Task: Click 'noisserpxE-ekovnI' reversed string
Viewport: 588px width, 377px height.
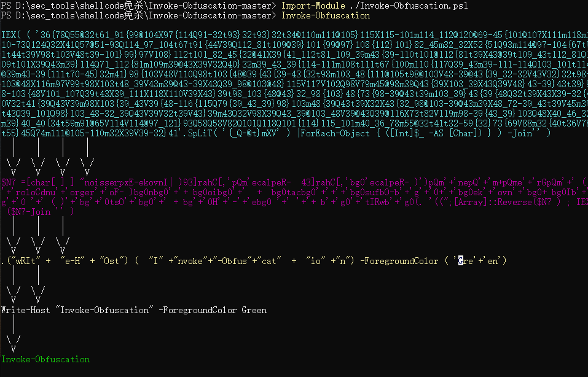Action: point(126,182)
